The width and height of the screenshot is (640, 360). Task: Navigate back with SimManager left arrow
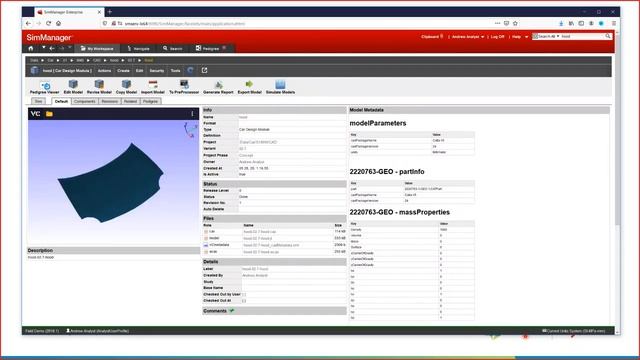click(52, 48)
